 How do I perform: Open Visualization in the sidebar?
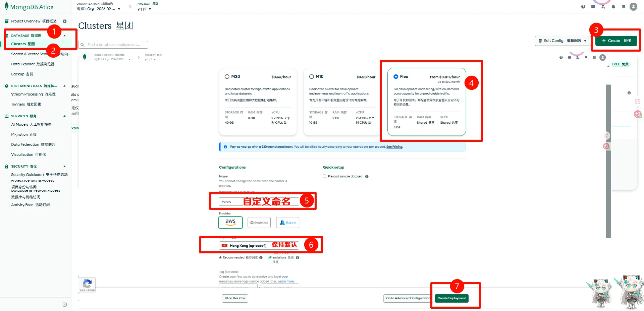click(x=29, y=155)
